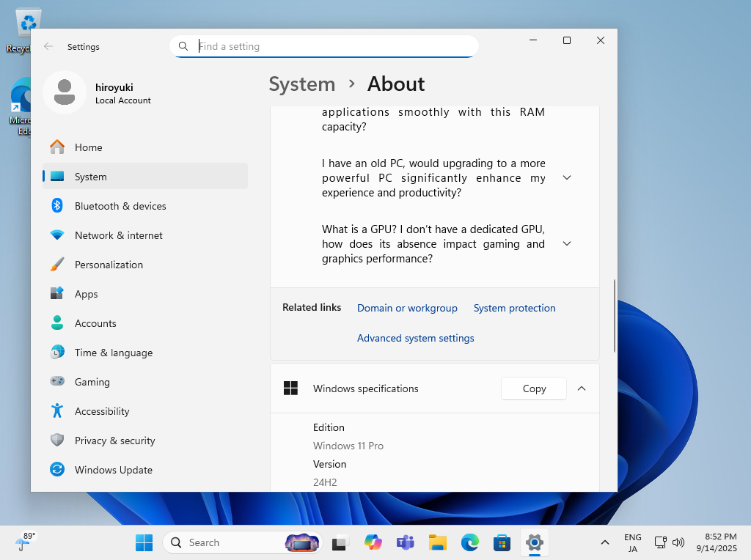751x560 pixels.
Task: Click the Windows Update refresh icon
Action: pyautogui.click(x=57, y=470)
